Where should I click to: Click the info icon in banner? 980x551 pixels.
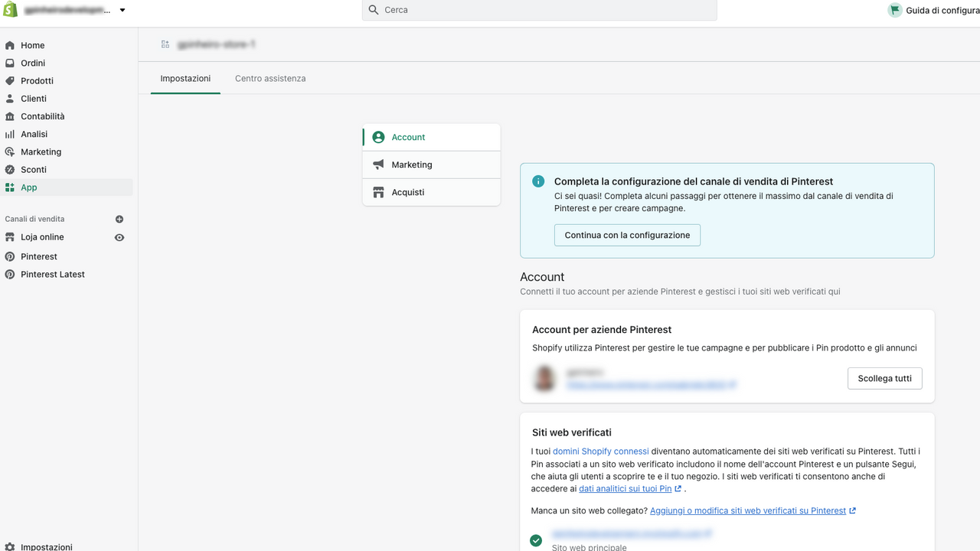click(539, 181)
